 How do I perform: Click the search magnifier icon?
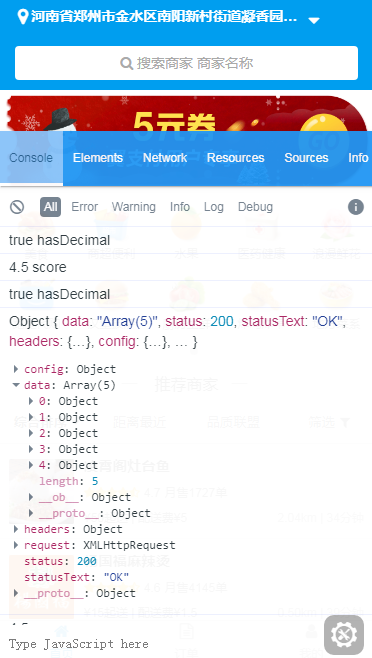(x=126, y=63)
